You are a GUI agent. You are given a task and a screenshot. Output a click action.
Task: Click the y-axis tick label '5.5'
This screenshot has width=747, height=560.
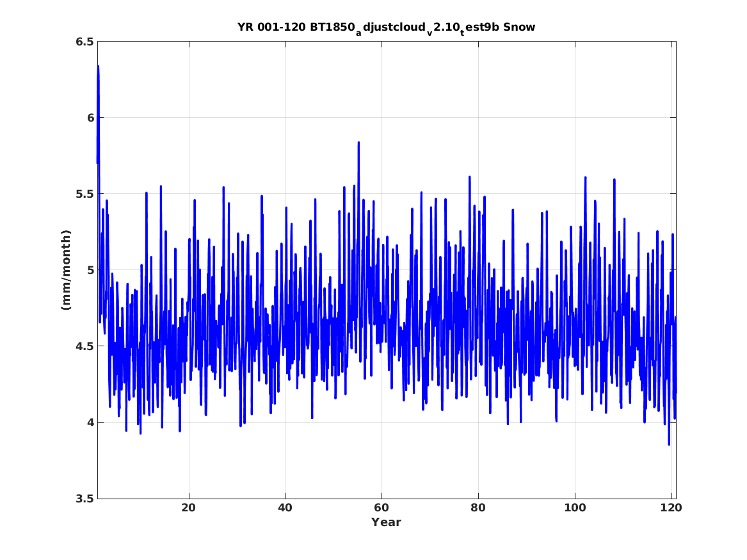84,194
